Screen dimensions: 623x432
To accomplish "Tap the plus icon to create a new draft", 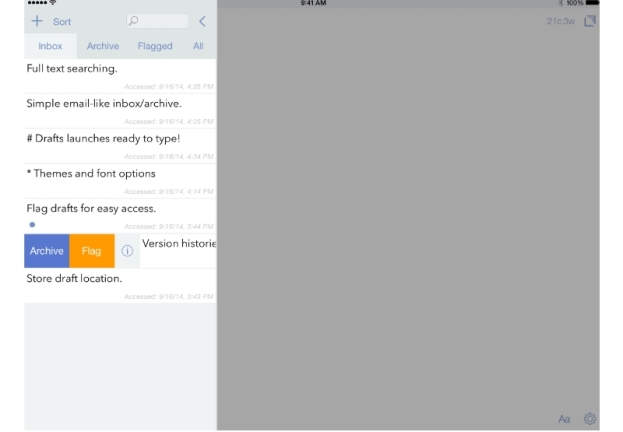I will (37, 21).
